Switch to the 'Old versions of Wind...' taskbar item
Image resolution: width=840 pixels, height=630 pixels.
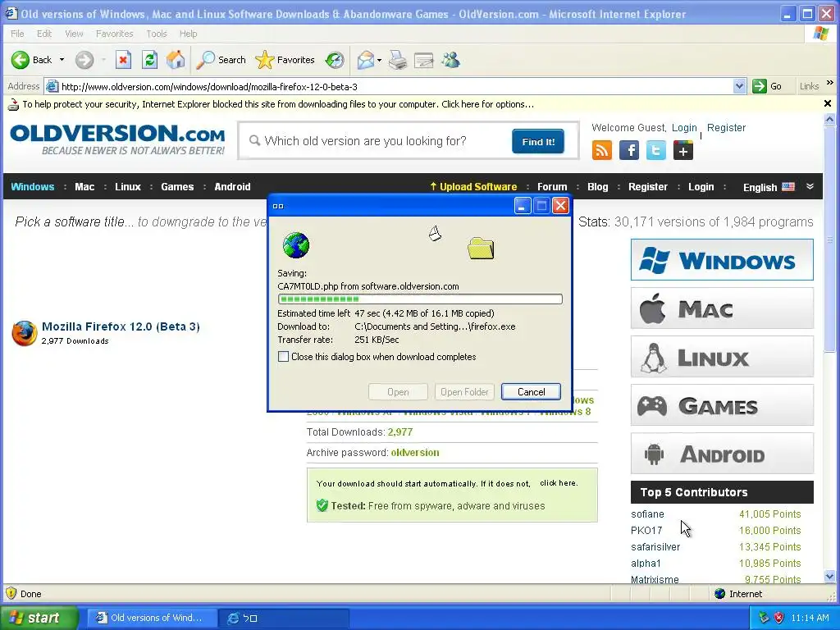click(152, 618)
